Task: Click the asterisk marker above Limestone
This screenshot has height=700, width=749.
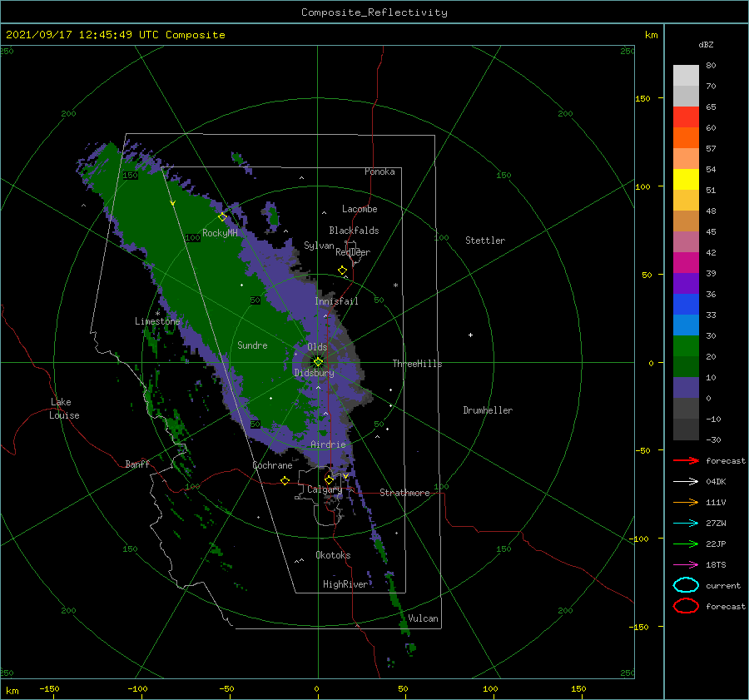Action: click(157, 314)
